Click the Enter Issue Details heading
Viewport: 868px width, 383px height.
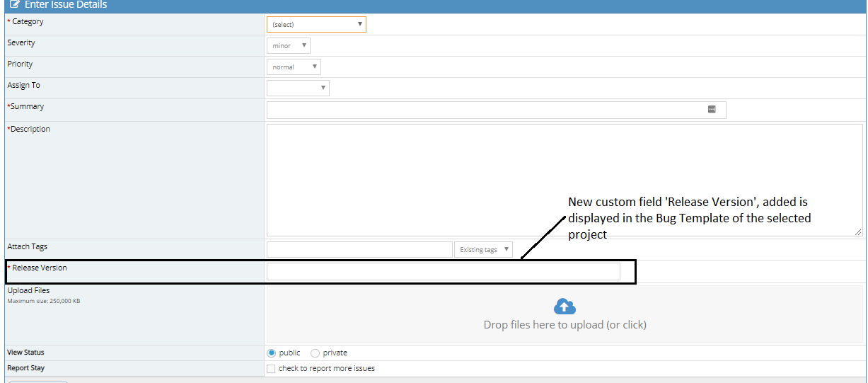[66, 4]
